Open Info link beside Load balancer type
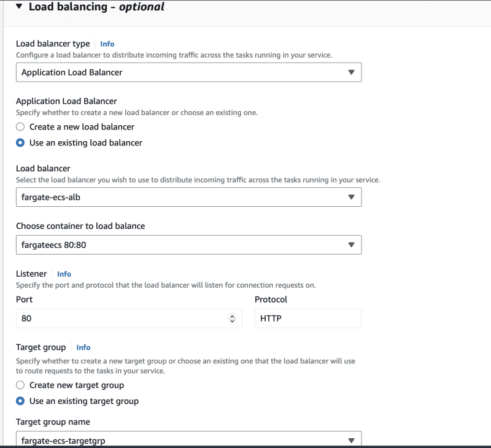 [x=107, y=44]
